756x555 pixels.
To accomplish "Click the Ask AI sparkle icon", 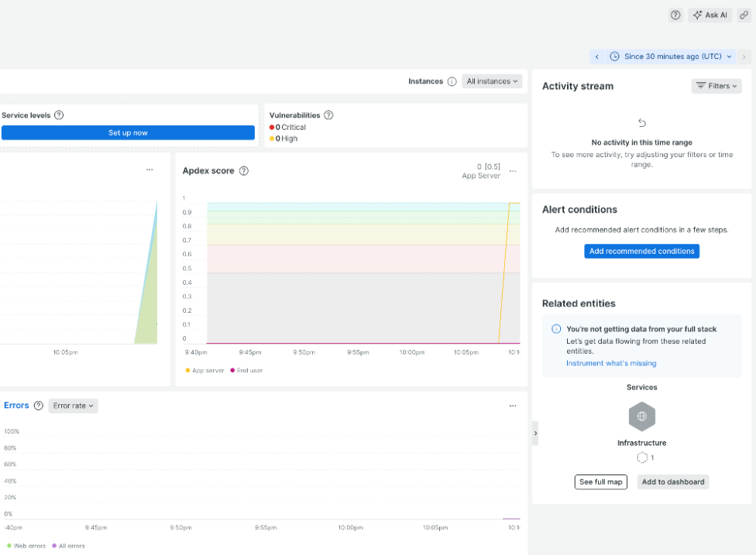I will [698, 15].
